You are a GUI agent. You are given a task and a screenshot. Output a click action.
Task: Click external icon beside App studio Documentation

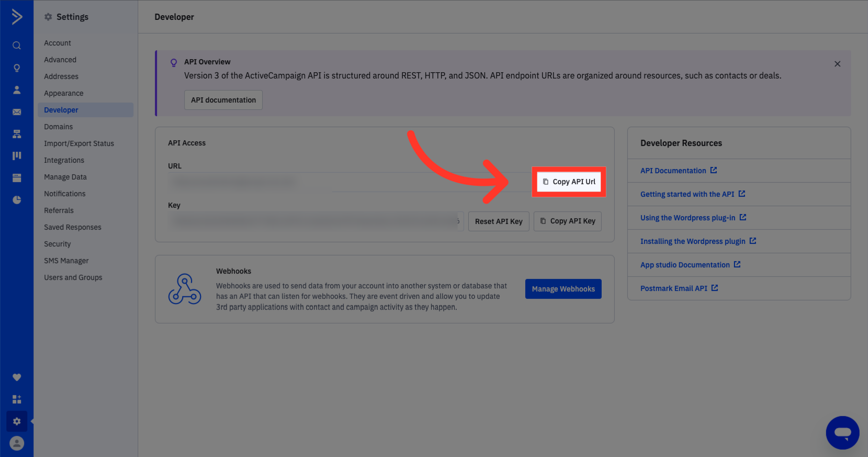point(737,264)
